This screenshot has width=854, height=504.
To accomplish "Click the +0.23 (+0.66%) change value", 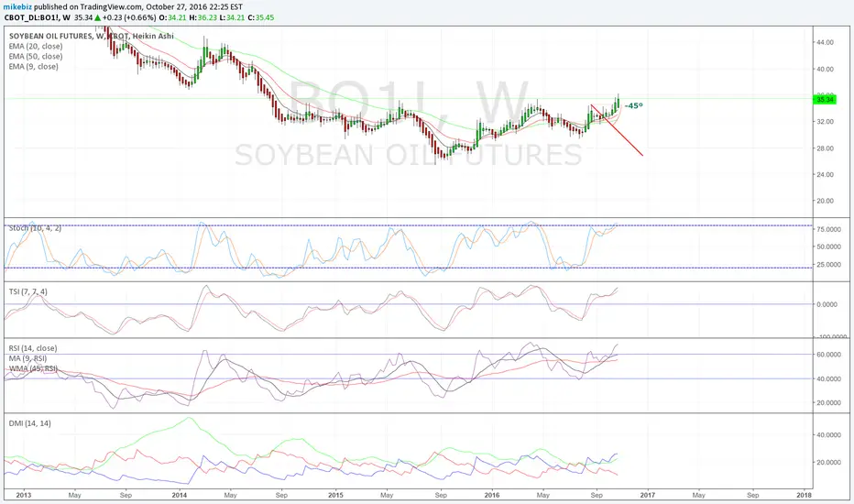I will pyautogui.click(x=129, y=17).
